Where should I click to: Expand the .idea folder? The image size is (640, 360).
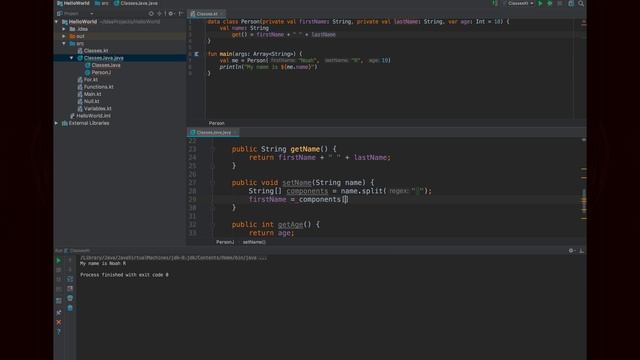pos(64,29)
